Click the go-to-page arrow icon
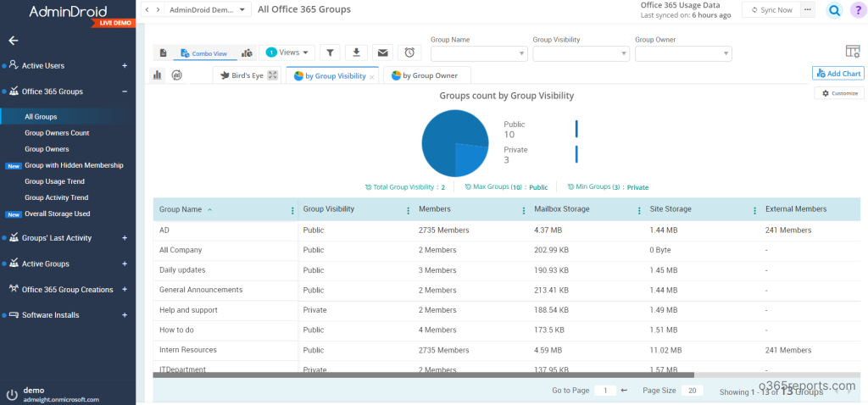 point(624,391)
